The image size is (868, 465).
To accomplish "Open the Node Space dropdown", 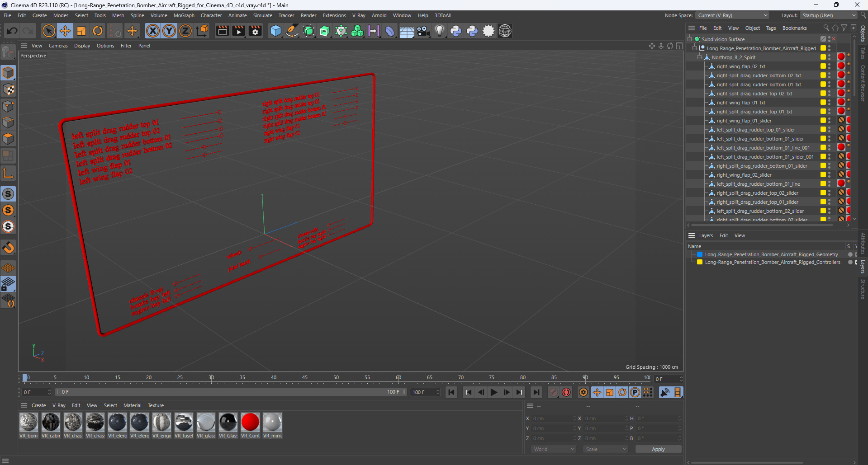I will pyautogui.click(x=732, y=15).
